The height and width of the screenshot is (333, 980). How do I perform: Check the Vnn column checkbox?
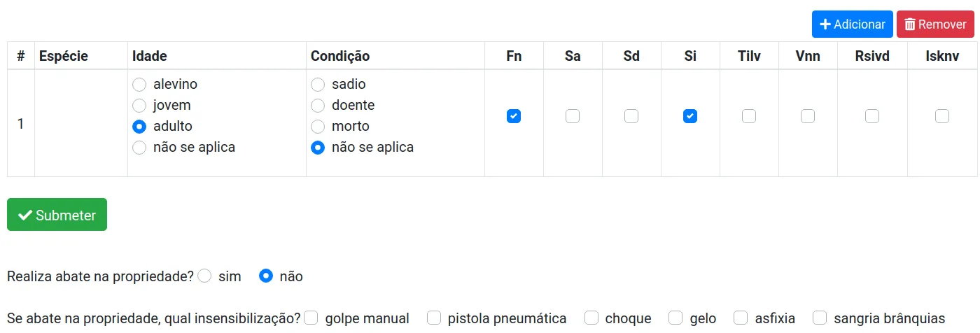(x=808, y=116)
